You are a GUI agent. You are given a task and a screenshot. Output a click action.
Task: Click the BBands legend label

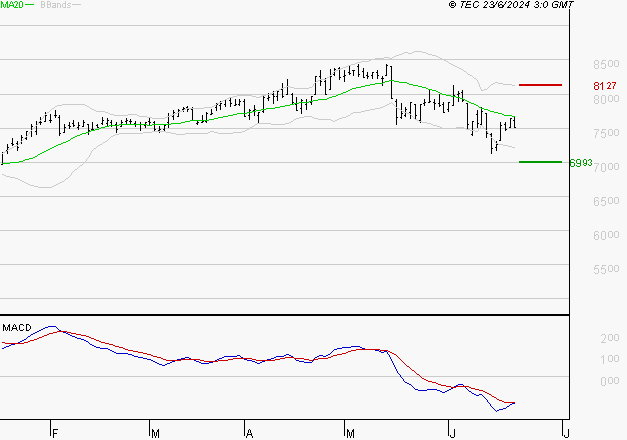point(56,5)
